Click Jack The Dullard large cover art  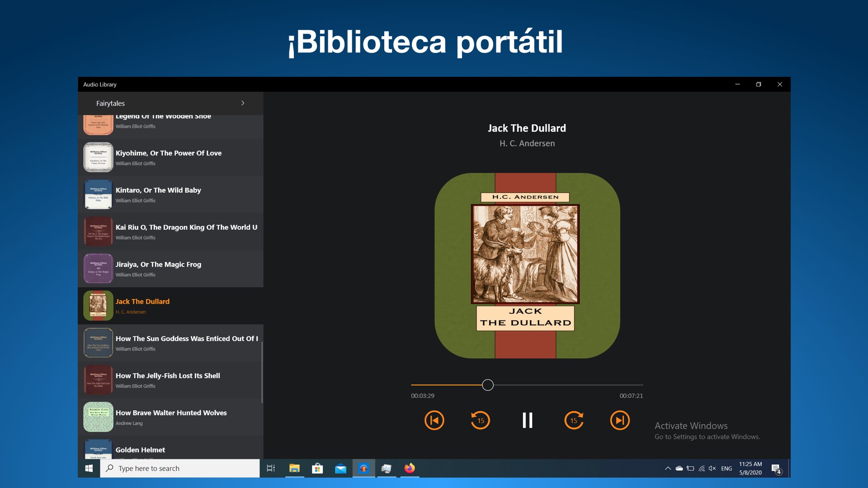pyautogui.click(x=527, y=266)
